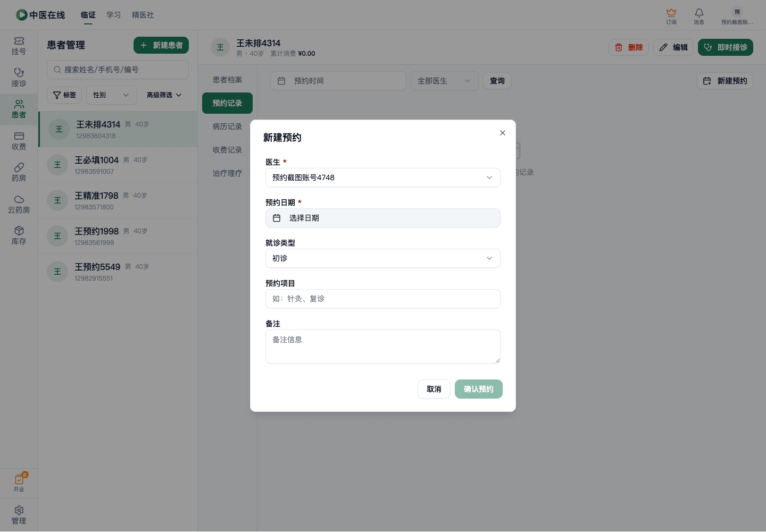
Task: Click the 删除 delete button
Action: [x=629, y=47]
